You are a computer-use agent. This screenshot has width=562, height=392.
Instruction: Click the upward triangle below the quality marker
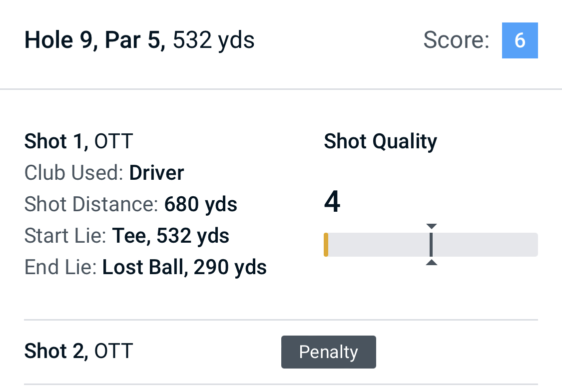click(x=432, y=263)
